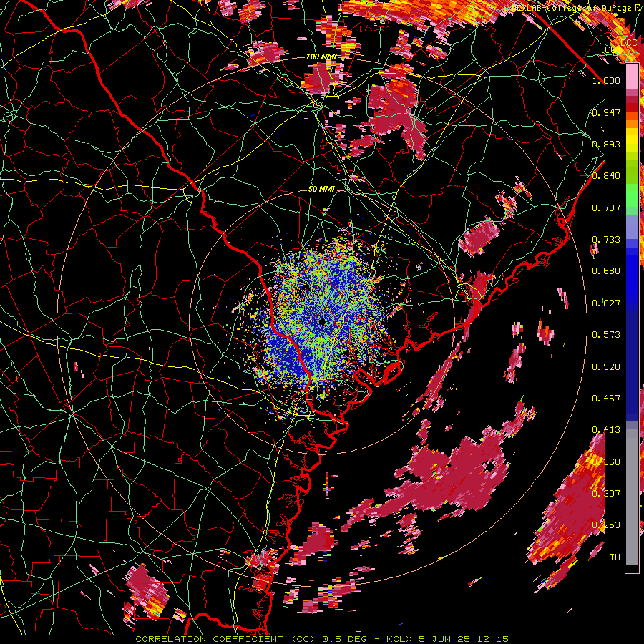The image size is (644, 644).
Task: Click the "0.947" color scale value
Action: click(606, 112)
